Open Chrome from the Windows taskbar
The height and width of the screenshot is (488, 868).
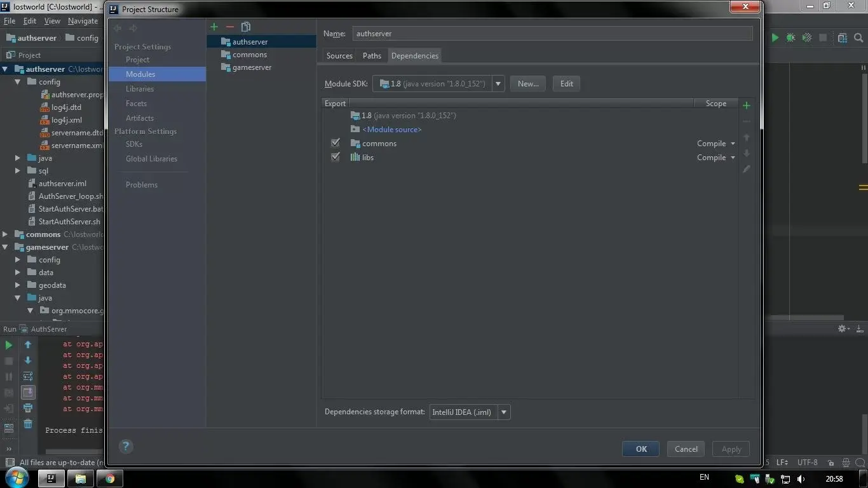pos(109,478)
